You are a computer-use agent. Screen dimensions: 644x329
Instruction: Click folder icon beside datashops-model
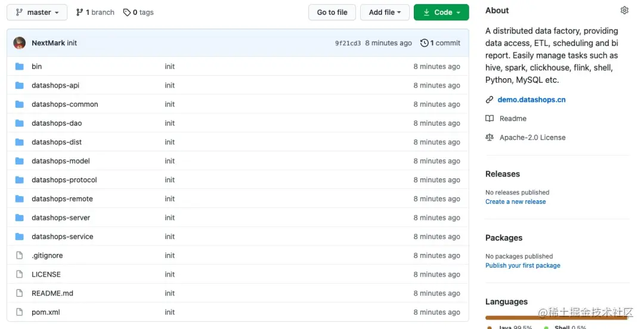pos(19,161)
